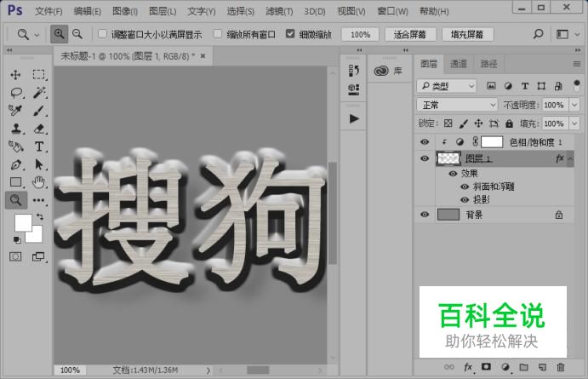Select the Rectangle shape tool
588x379 pixels.
click(x=16, y=182)
